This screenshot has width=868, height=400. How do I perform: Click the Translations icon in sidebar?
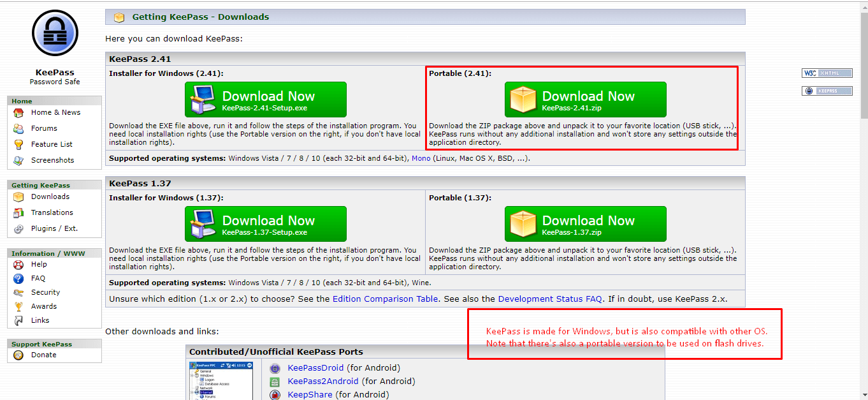18,212
